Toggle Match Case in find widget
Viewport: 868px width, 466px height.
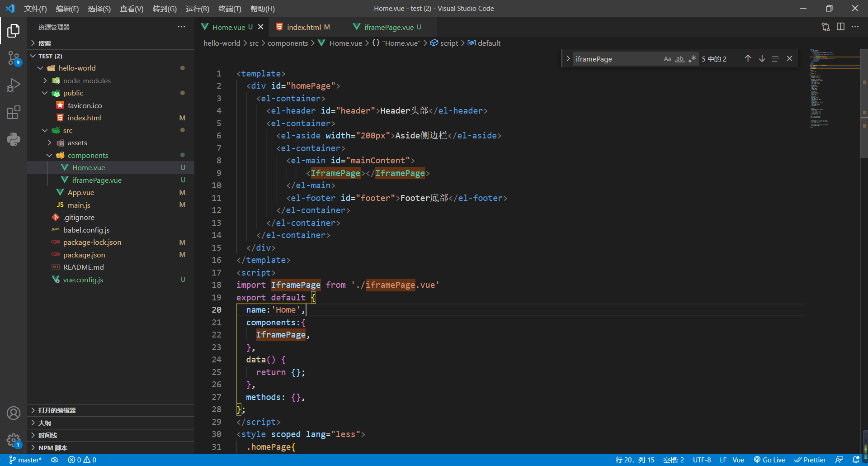667,59
